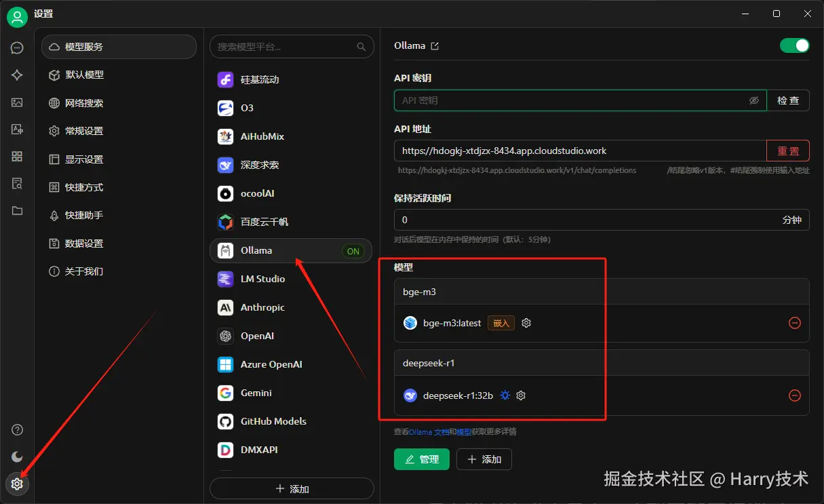Open the sparkle agents sidebar icon
Image resolution: width=824 pixels, height=504 pixels.
click(17, 75)
